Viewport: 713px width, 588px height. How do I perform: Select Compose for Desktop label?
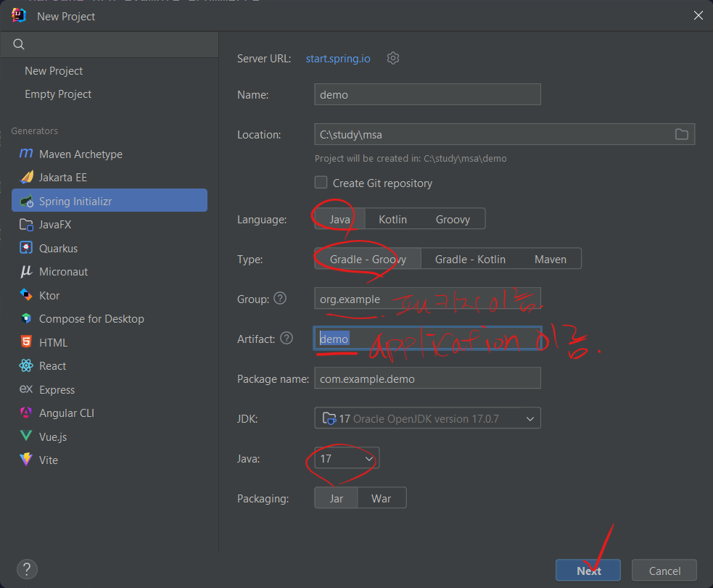pyautogui.click(x=91, y=319)
